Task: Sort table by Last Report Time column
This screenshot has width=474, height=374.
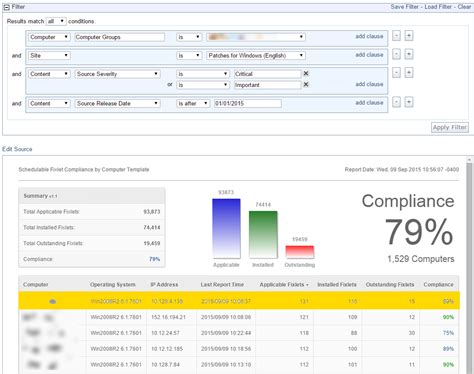Action: pos(222,285)
